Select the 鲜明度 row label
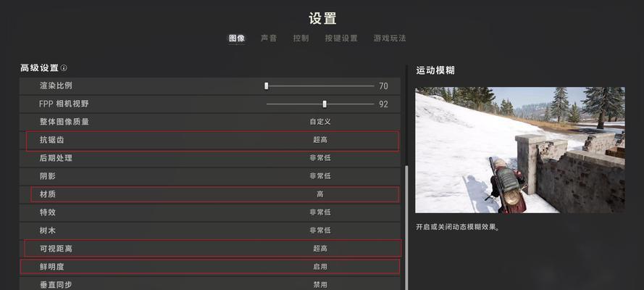The image size is (644, 290). click(51, 267)
